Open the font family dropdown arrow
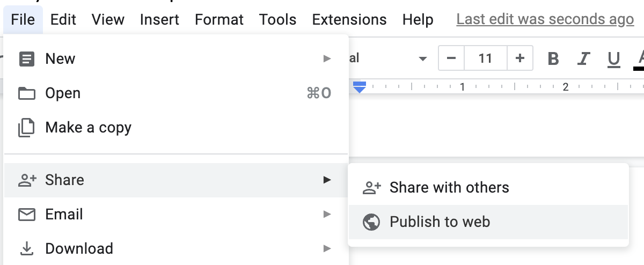This screenshot has height=265, width=644. 422,58
